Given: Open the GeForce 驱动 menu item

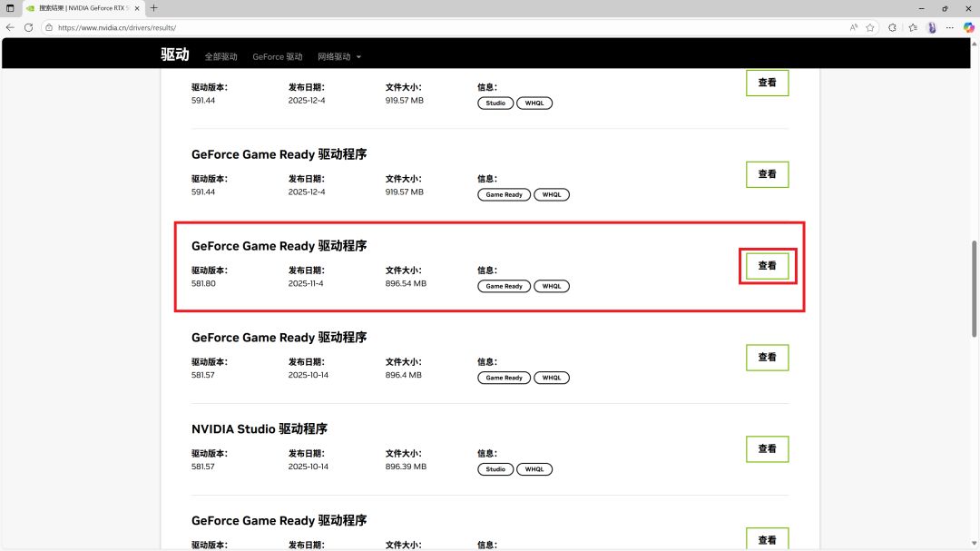Looking at the screenshot, I should click(x=278, y=57).
